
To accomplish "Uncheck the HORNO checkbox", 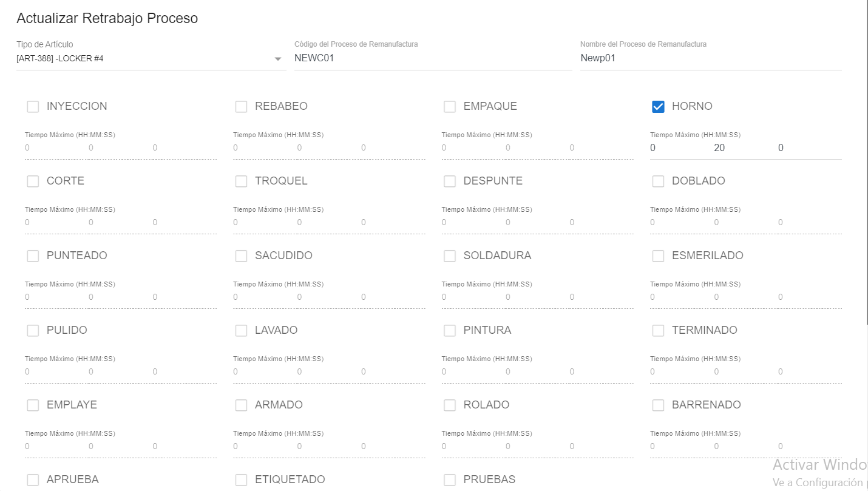I will click(x=658, y=107).
